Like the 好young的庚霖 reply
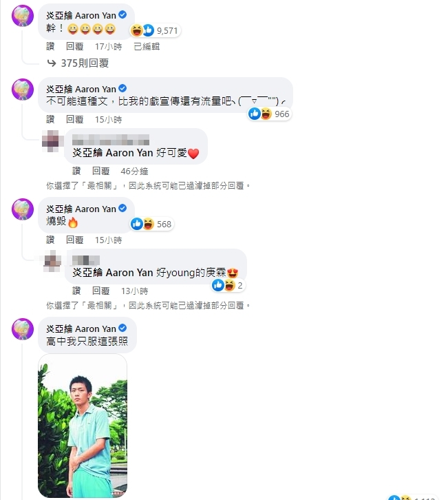The width and height of the screenshot is (448, 500). coord(76,291)
